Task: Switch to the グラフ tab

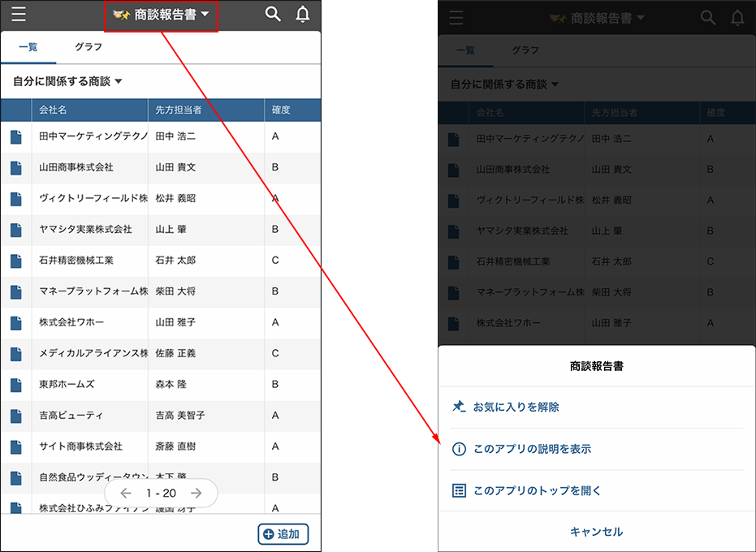Action: pyautogui.click(x=89, y=47)
